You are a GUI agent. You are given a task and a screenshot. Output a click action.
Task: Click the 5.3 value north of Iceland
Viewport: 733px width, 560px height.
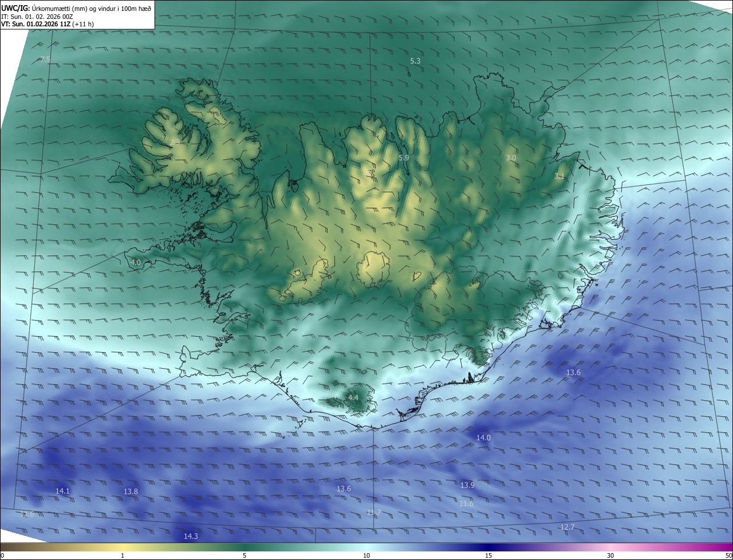point(415,61)
